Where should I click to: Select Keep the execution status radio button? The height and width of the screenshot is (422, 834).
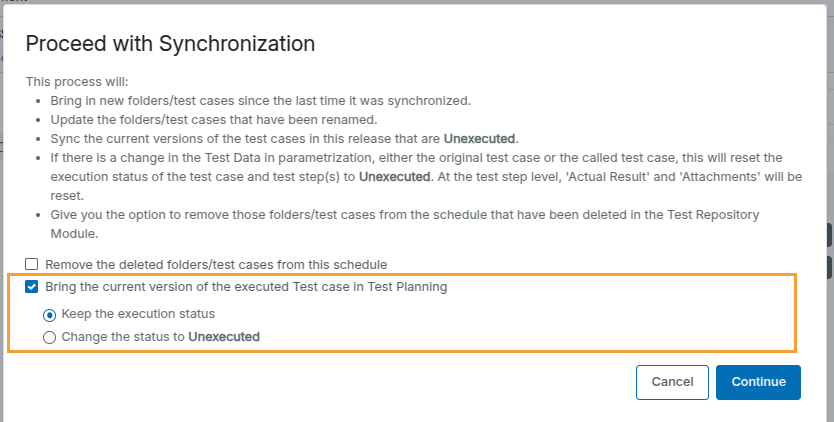pos(50,314)
